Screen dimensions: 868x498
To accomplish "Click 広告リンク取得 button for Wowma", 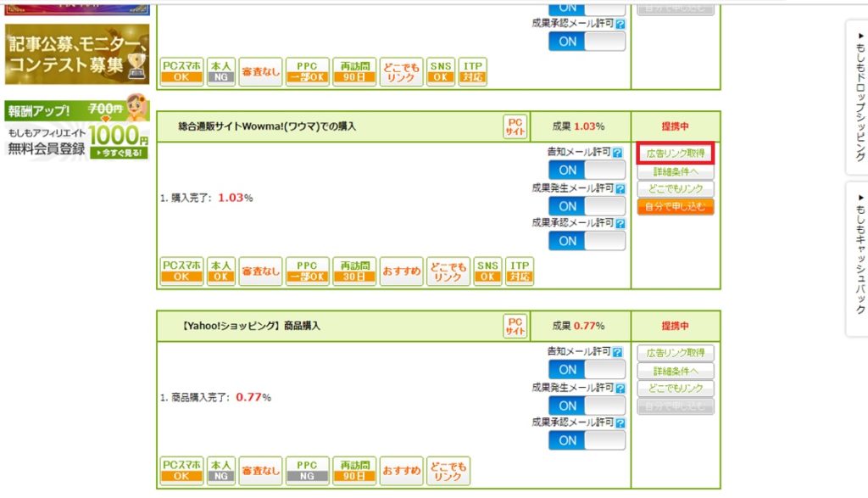I will [676, 153].
